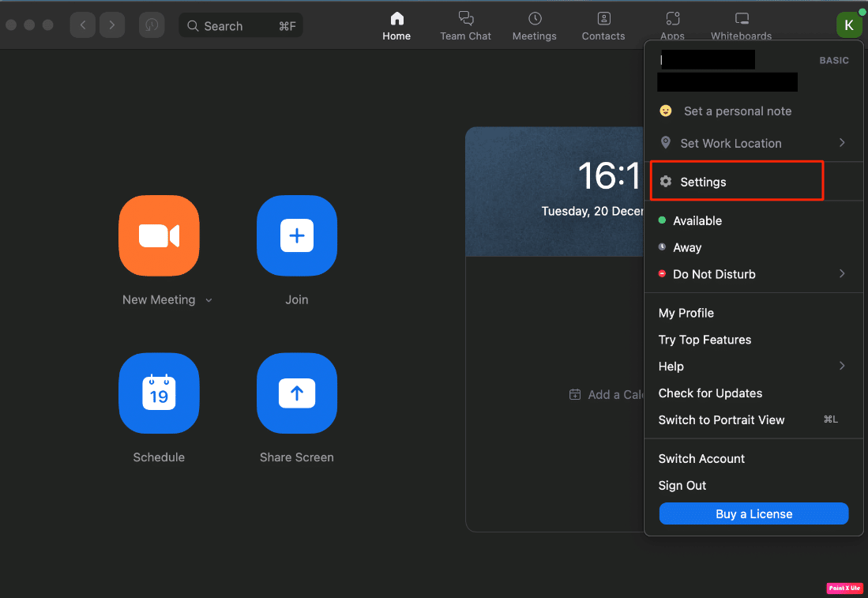Switch to the Team Chat tab

coord(465,26)
